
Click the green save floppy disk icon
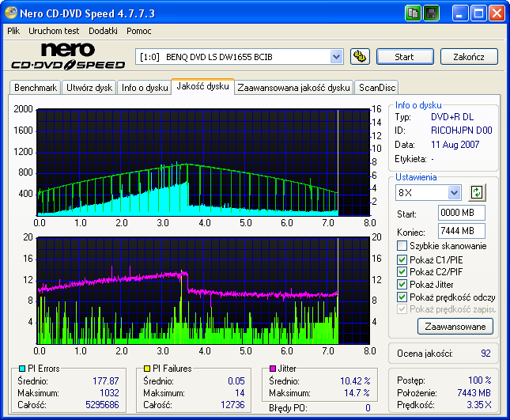click(431, 13)
